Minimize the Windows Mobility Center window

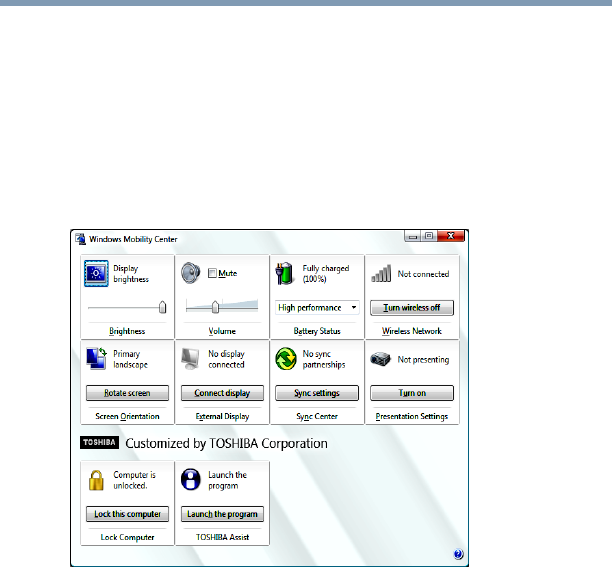coord(413,236)
